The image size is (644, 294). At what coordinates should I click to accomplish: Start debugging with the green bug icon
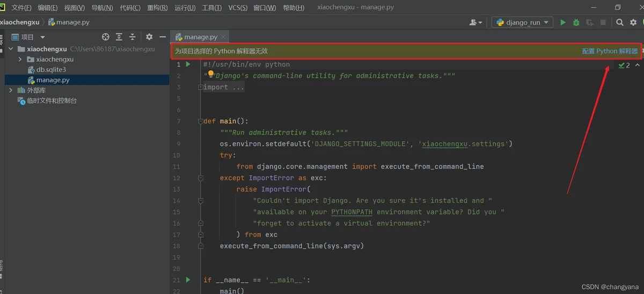(x=576, y=23)
